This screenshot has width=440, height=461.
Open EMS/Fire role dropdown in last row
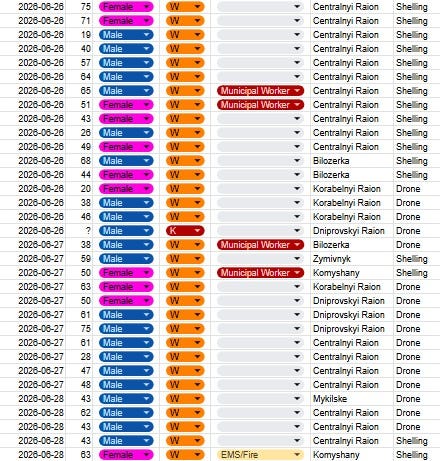click(x=260, y=455)
